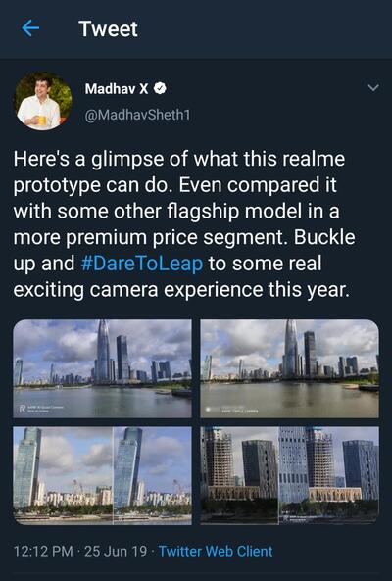Expand the tweet options chevron
This screenshot has height=581, width=392.
coord(373,88)
